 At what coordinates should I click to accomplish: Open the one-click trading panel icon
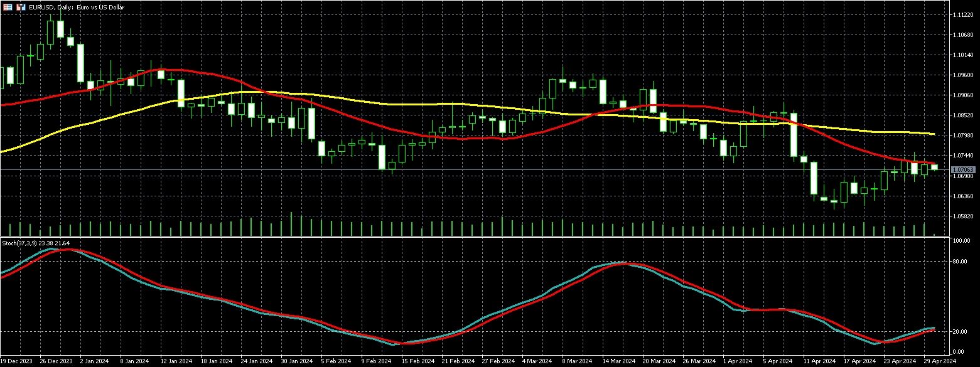[19, 8]
